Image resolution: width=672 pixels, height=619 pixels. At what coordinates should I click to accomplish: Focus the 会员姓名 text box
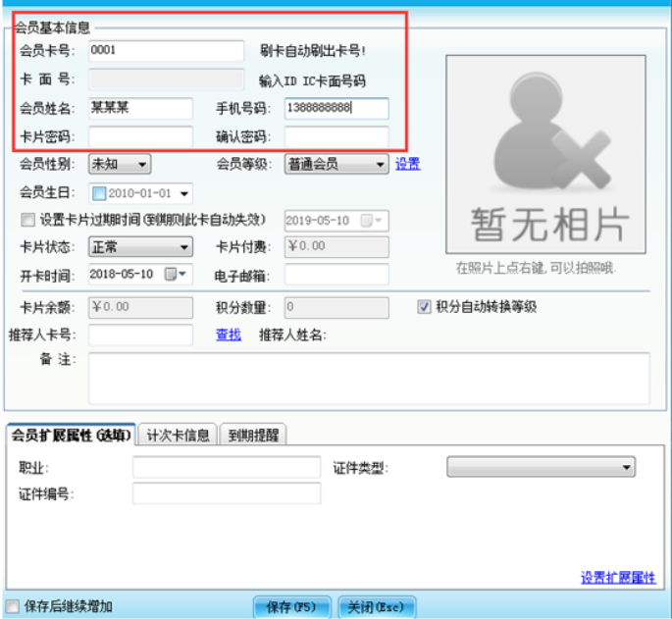click(140, 108)
